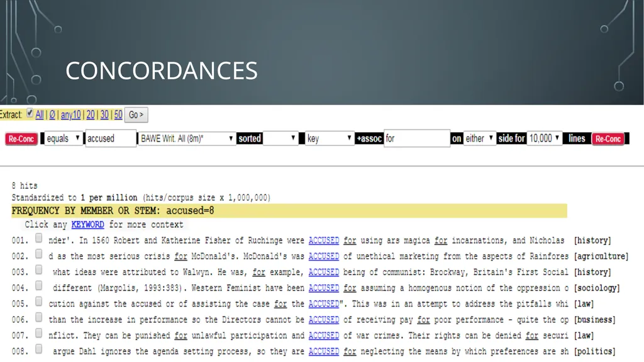Click the [history] tag on line 001
Viewport: 644px width, 362px height.
click(592, 240)
